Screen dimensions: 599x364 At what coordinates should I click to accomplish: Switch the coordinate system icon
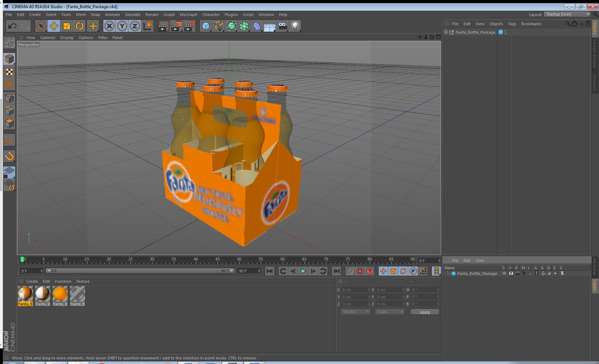point(148,26)
